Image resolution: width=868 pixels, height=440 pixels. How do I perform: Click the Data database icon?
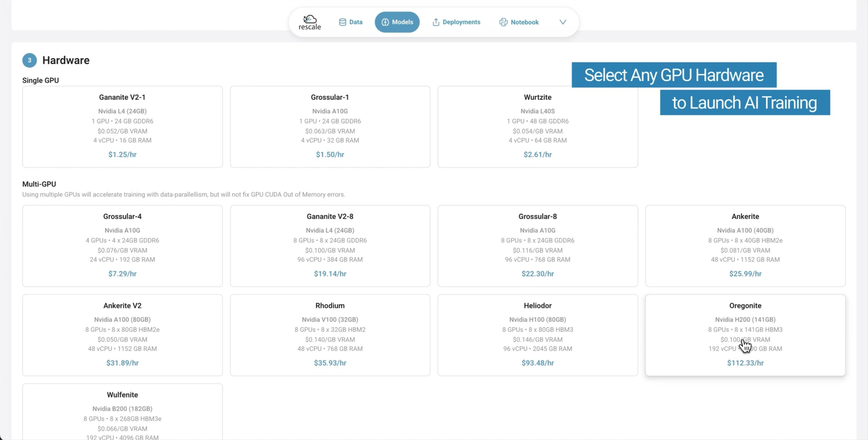(x=342, y=22)
